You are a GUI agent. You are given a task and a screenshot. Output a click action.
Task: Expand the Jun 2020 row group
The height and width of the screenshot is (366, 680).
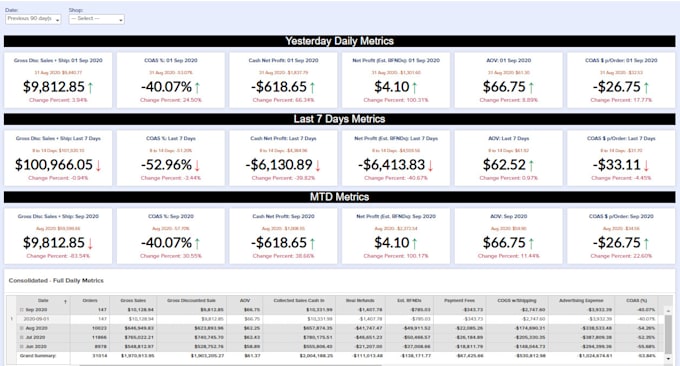pyautogui.click(x=21, y=346)
